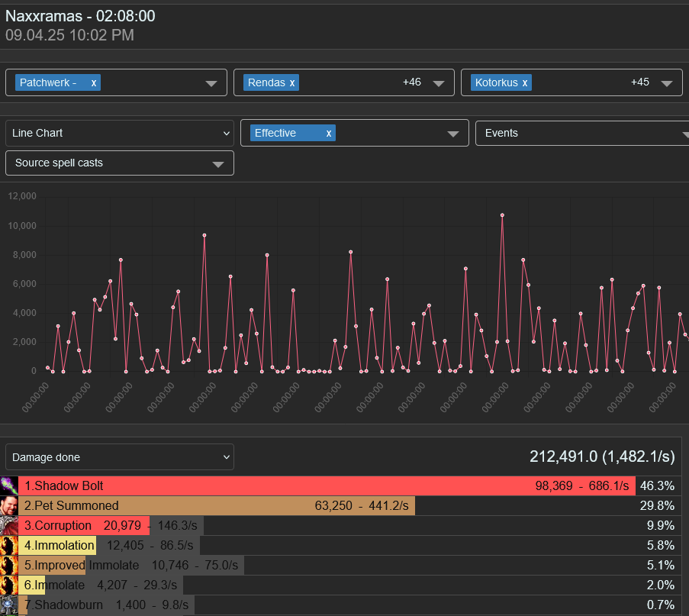The height and width of the screenshot is (616, 689).
Task: Remove the Effective filter tag
Action: point(329,134)
